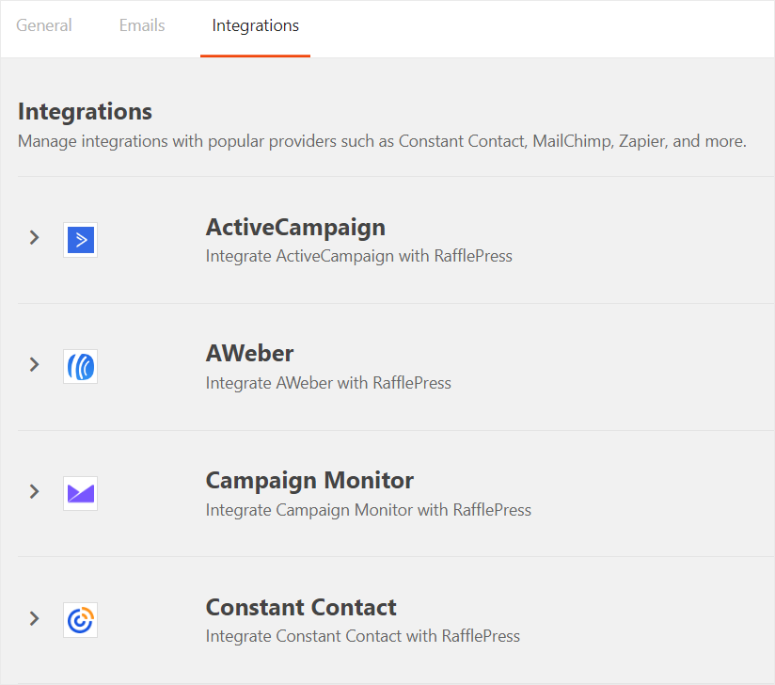Select the Integrations tab
775x685 pixels.
click(x=255, y=26)
